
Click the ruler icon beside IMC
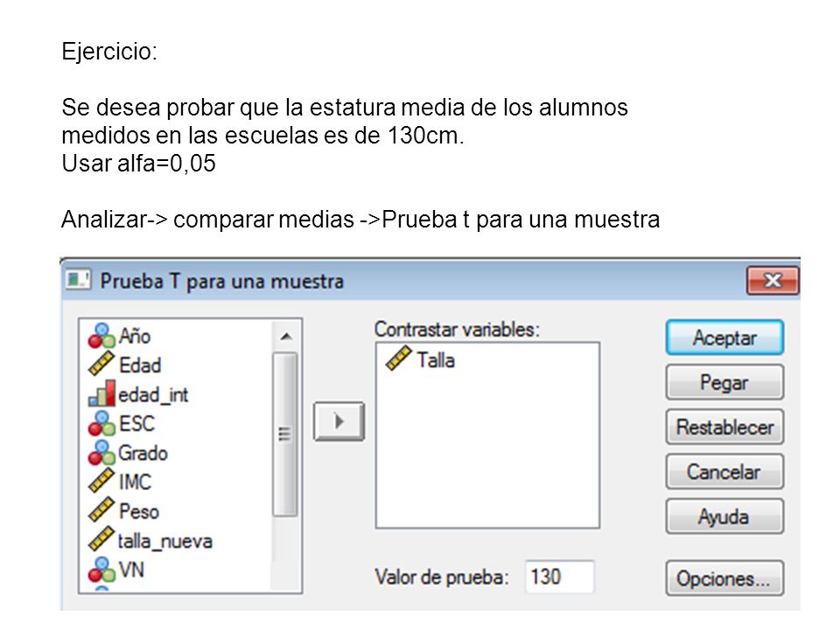coord(101,481)
